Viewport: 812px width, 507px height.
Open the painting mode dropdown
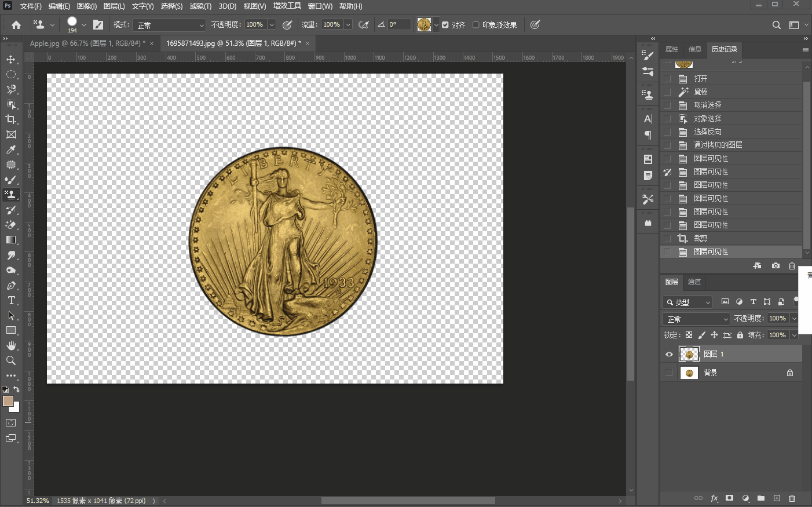click(169, 25)
